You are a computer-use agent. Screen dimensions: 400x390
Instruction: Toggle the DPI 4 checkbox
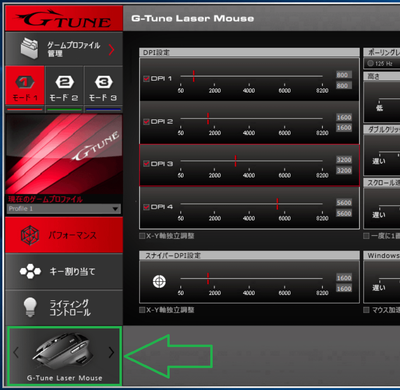[146, 207]
